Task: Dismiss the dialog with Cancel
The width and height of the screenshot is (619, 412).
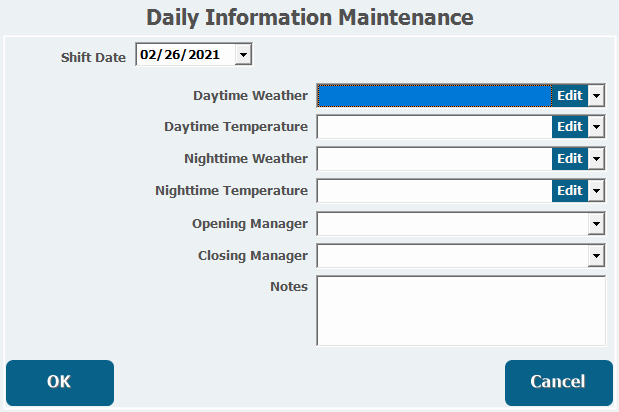Action: click(559, 382)
